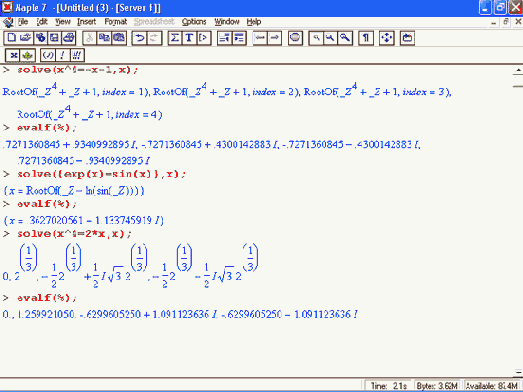The image size is (523, 392).
Task: Open the View menu
Action: (63, 22)
